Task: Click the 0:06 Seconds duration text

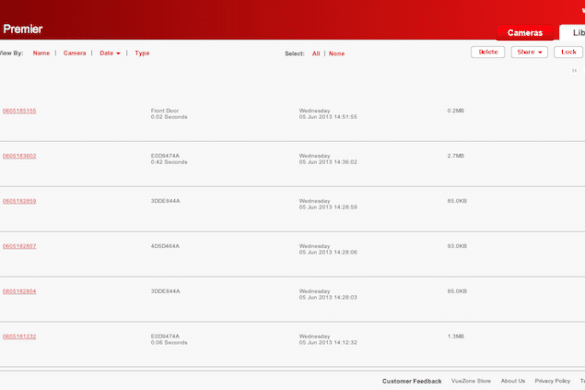Action: (x=169, y=343)
